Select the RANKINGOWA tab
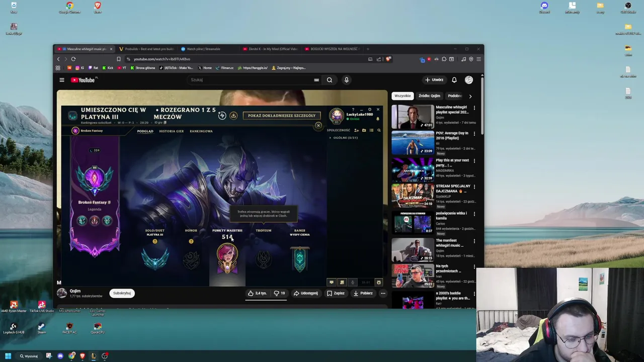This screenshot has width=644, height=362. coord(201,131)
